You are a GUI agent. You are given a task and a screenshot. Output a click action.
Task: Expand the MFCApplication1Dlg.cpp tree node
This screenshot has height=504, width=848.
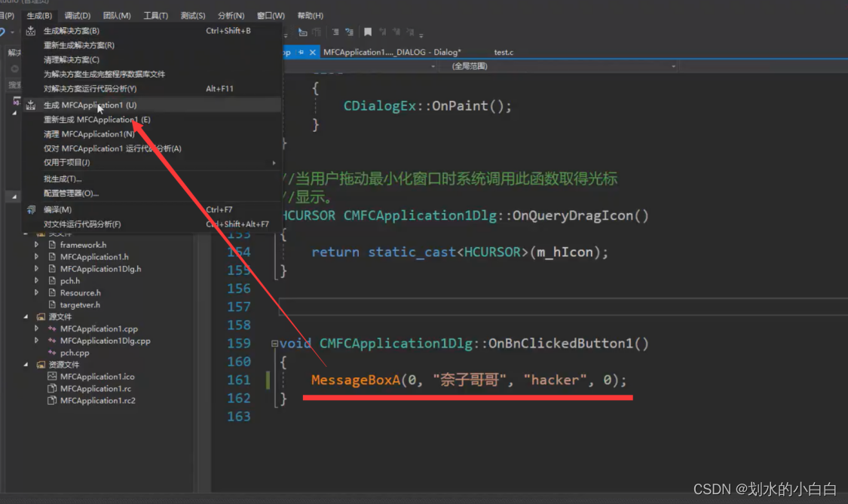point(36,341)
